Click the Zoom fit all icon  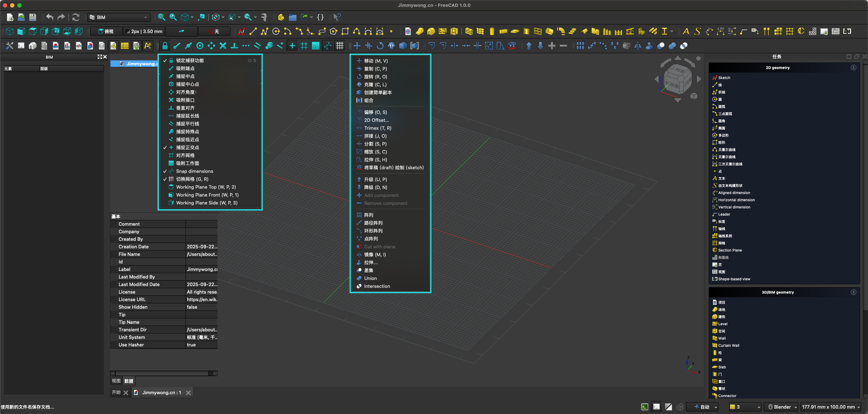(161, 17)
